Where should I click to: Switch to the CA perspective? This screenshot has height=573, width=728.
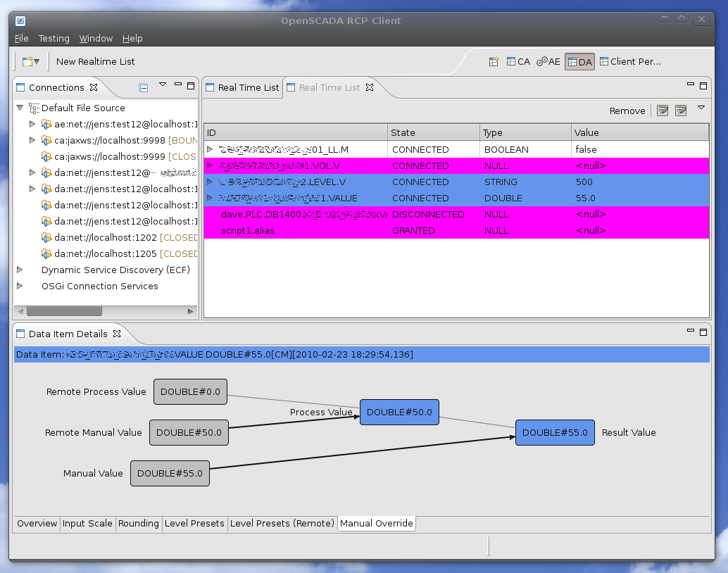(x=518, y=62)
